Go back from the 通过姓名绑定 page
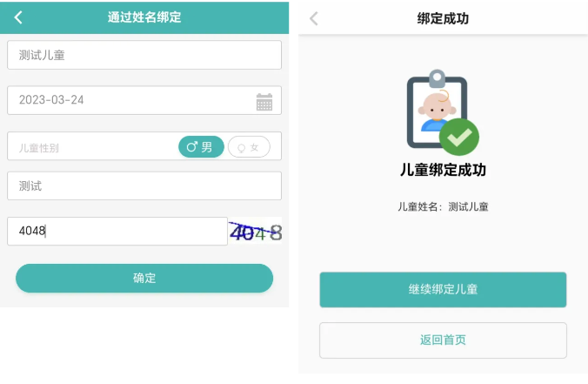588x384 pixels. pos(18,17)
